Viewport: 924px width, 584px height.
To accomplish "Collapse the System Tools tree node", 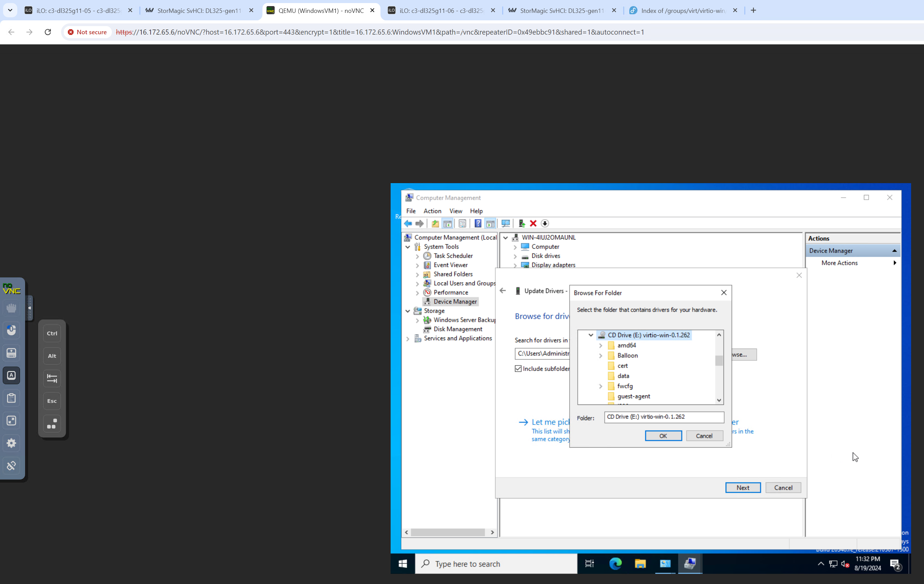I will coord(408,247).
